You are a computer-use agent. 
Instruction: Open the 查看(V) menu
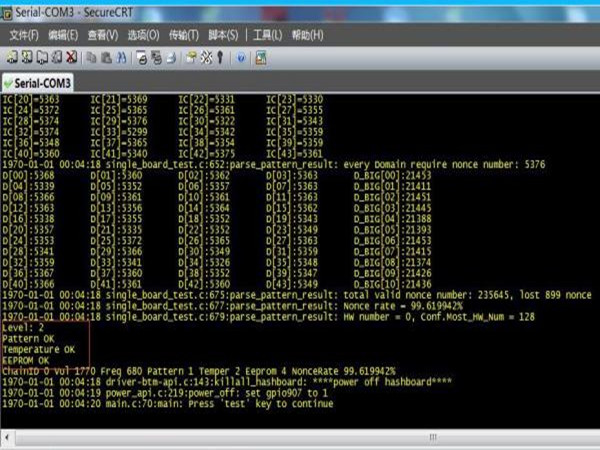(102, 35)
